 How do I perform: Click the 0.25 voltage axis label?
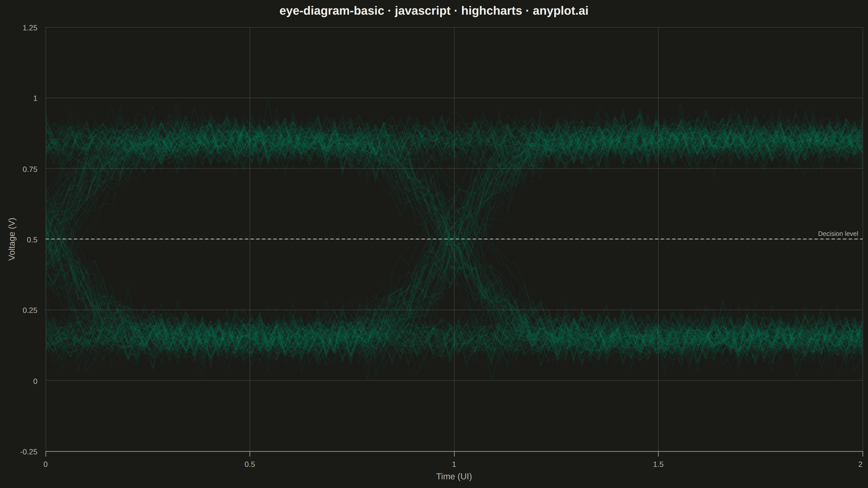point(30,310)
